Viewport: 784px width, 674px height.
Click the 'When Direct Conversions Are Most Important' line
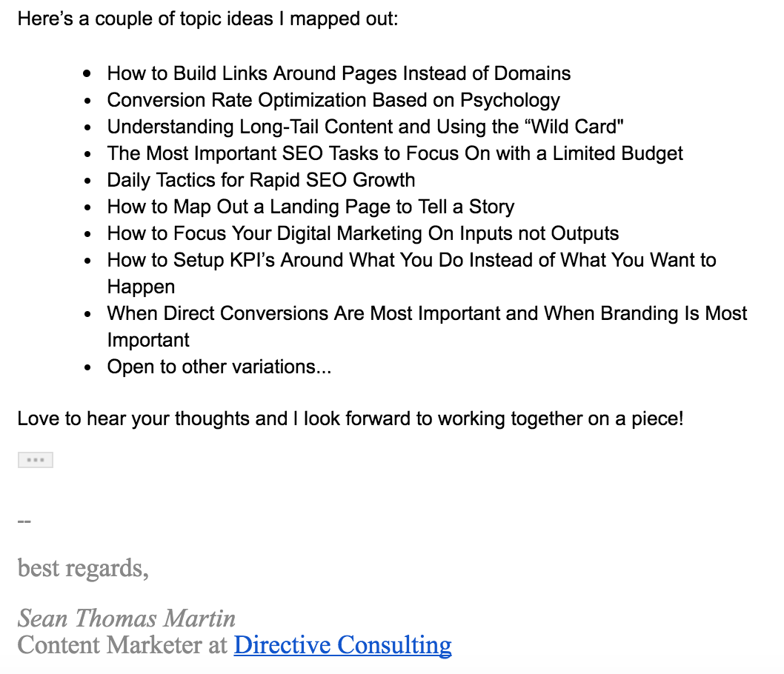427,313
